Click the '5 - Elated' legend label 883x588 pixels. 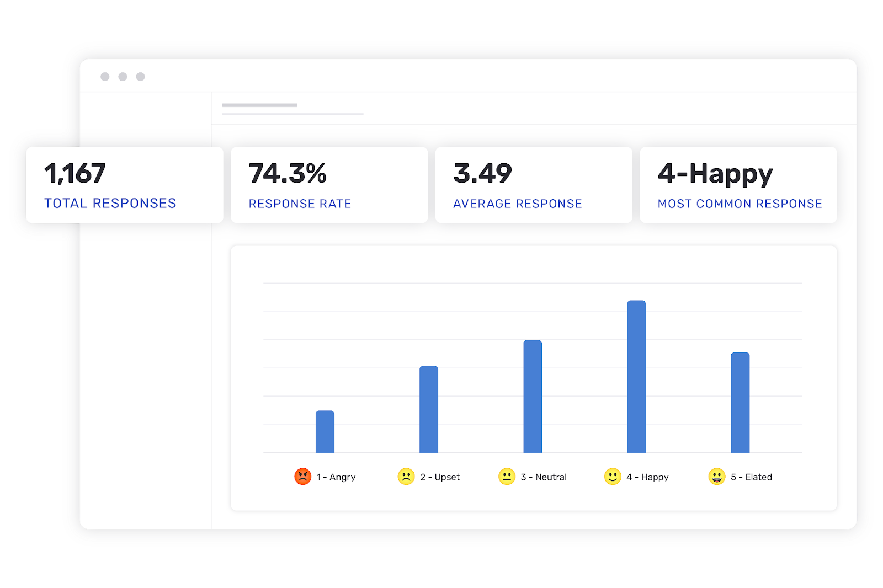(751, 477)
